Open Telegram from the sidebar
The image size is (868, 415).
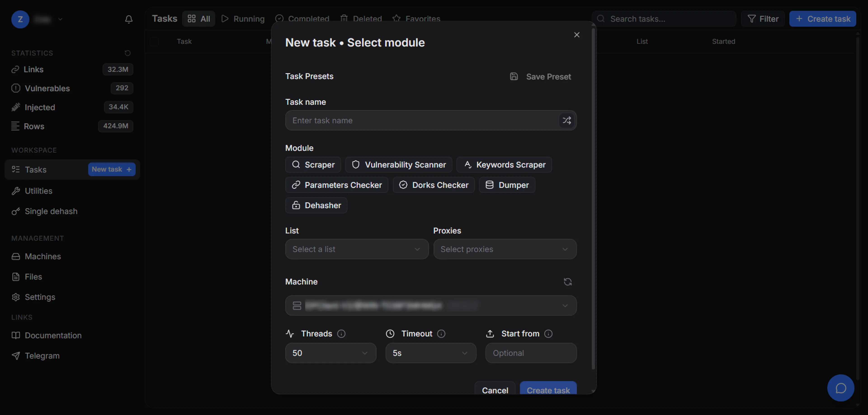(42, 356)
